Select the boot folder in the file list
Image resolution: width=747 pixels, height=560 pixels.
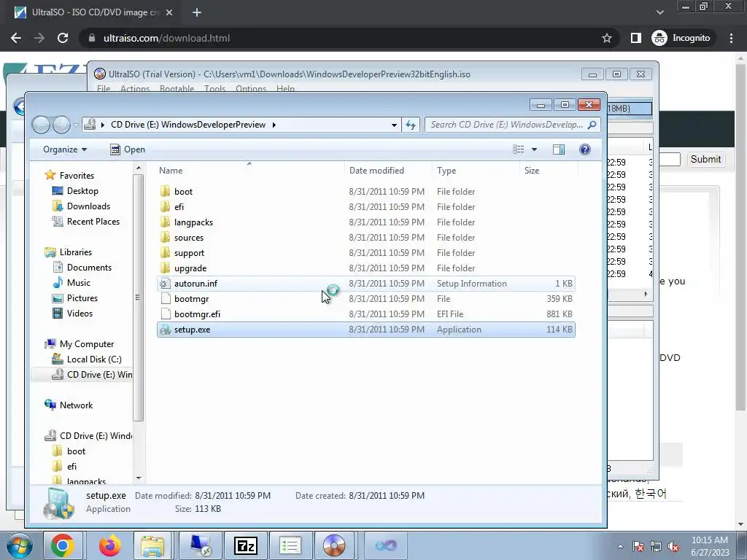[366, 192]
